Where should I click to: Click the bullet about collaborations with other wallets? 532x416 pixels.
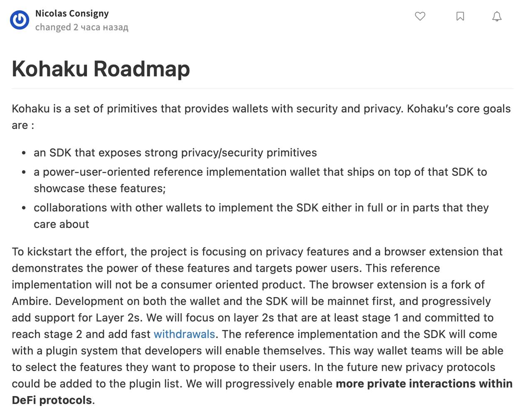[x=261, y=208]
